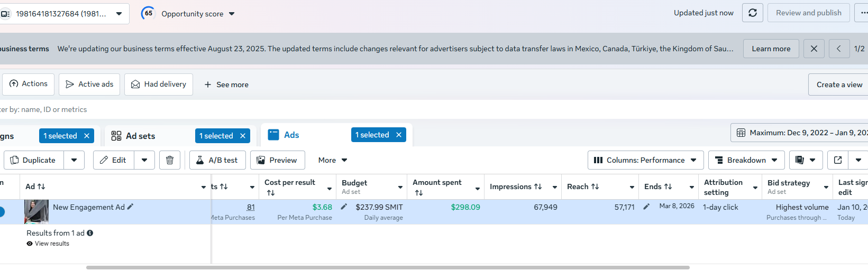Open the More menu

[332, 160]
